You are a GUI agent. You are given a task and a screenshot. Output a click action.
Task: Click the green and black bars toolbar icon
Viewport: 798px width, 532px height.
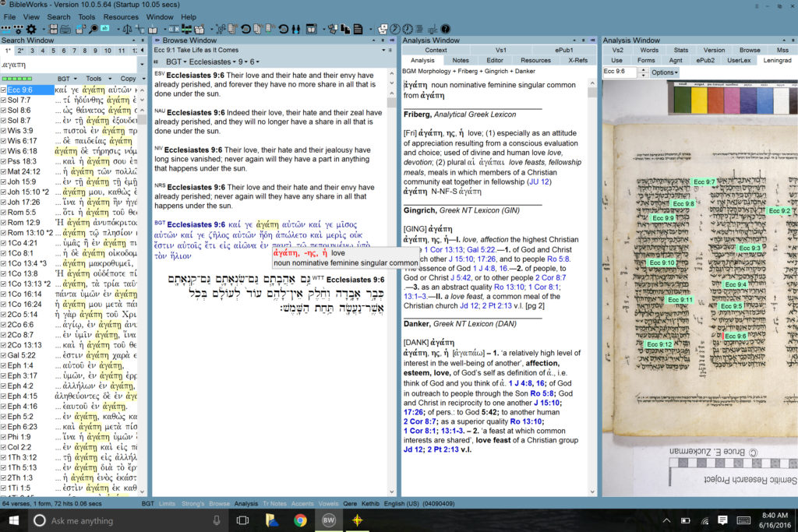(186, 29)
